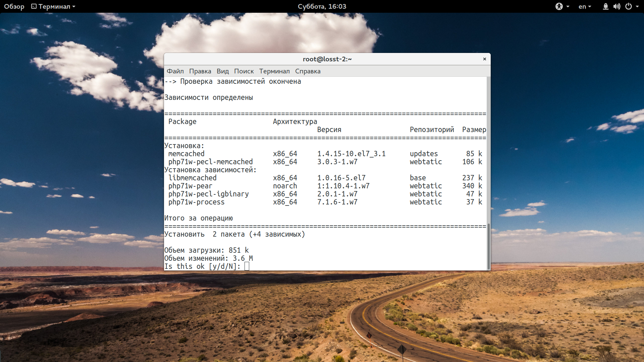Click the Репозиторий column header
Image resolution: width=644 pixels, height=362 pixels.
coord(432,129)
